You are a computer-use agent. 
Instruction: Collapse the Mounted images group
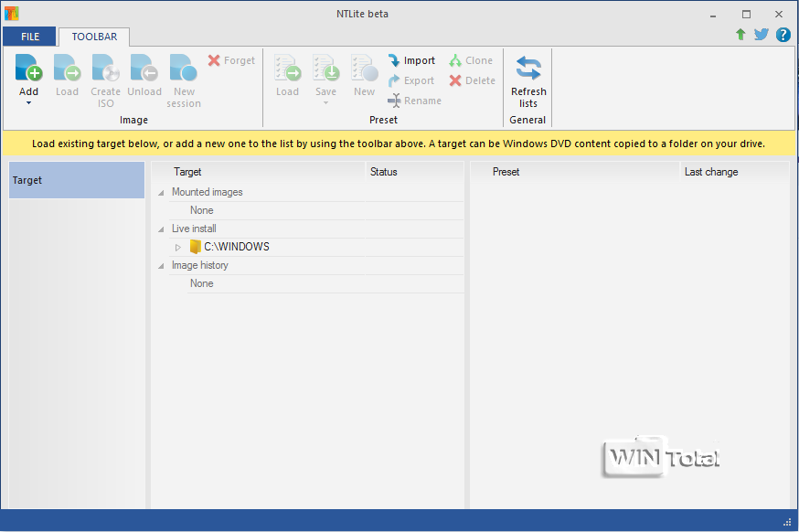161,193
